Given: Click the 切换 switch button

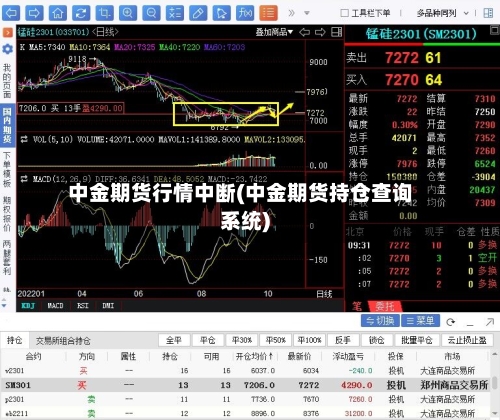Looking at the screenshot, I should 380,321.
